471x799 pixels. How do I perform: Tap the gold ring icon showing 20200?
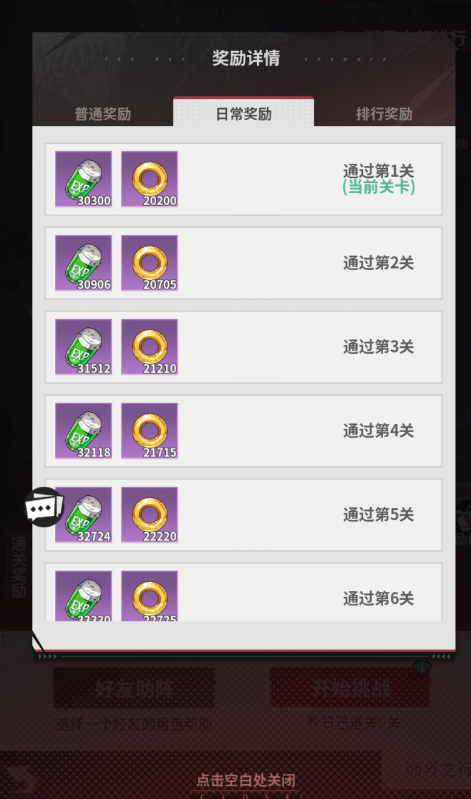[x=149, y=179]
